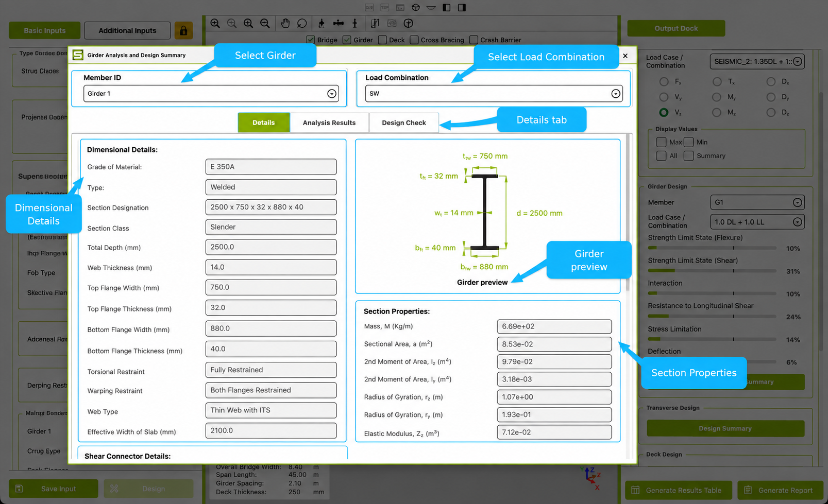Open the SEISMIC_2 load case dropdown
The image size is (828, 504).
tap(757, 61)
